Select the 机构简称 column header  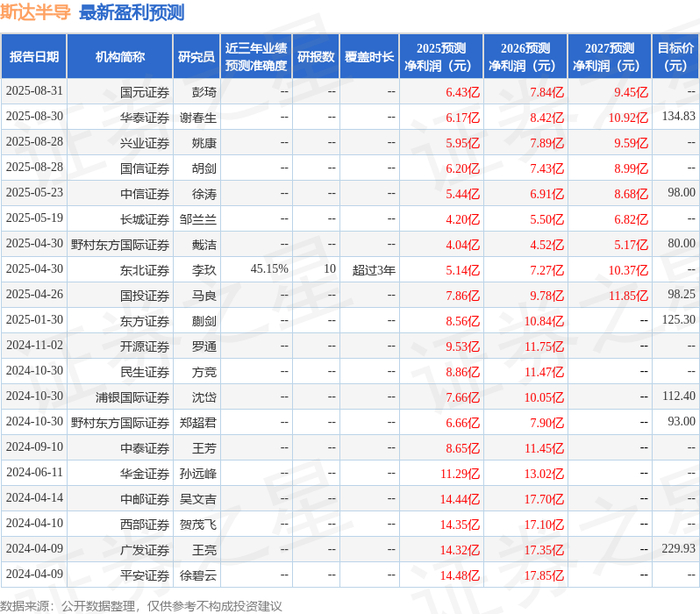120,57
